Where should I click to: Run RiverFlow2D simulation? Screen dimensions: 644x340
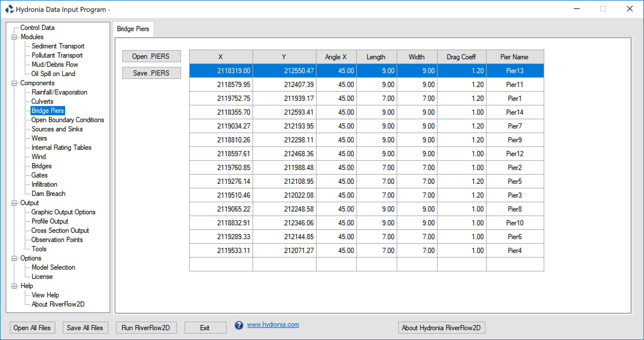146,328
